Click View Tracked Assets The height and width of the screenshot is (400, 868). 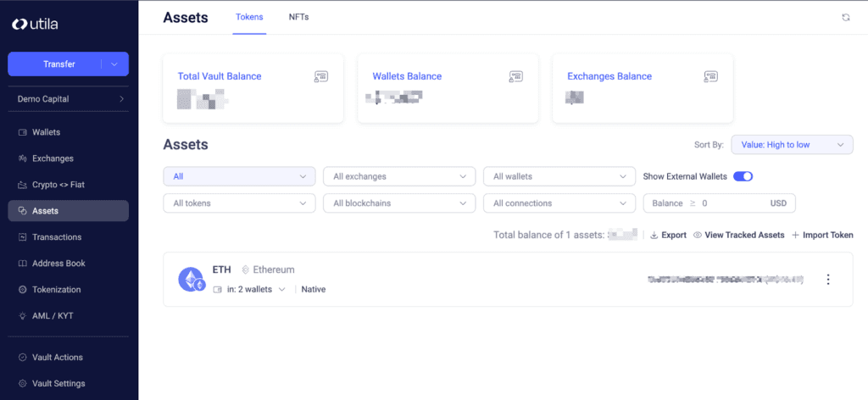(739, 235)
